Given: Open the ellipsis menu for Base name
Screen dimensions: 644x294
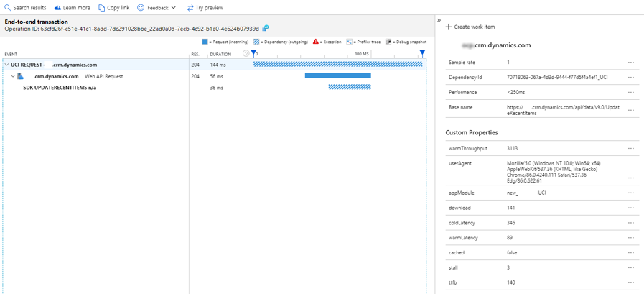Looking at the screenshot, I should click(631, 110).
